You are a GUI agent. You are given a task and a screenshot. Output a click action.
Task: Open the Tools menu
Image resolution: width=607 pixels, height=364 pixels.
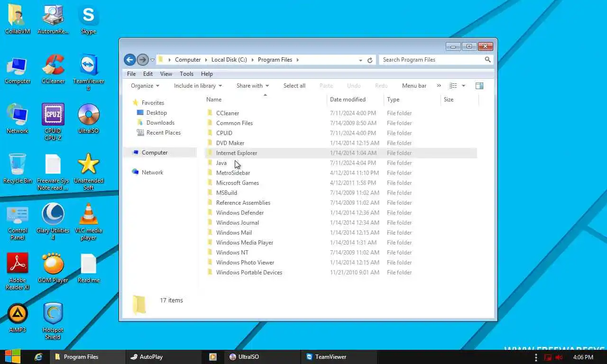pos(186,74)
